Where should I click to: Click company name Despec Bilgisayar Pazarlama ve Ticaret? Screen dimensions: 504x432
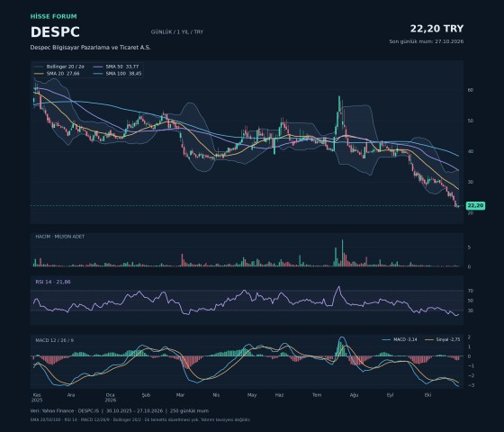click(x=90, y=47)
